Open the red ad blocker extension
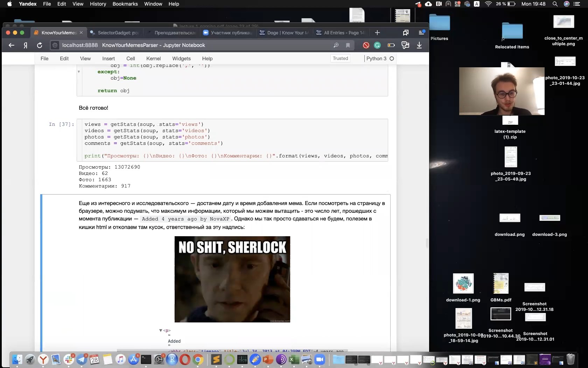The width and height of the screenshot is (588, 368). (x=366, y=45)
